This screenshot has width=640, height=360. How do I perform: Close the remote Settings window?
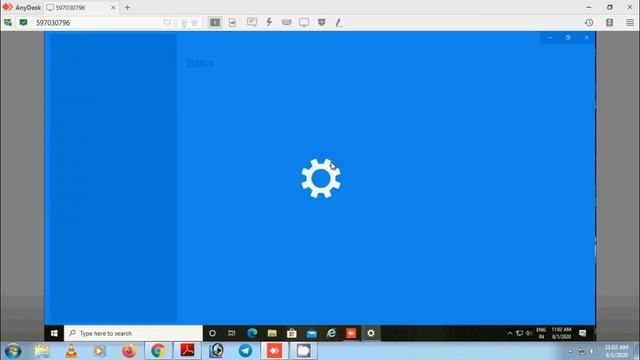click(587, 38)
